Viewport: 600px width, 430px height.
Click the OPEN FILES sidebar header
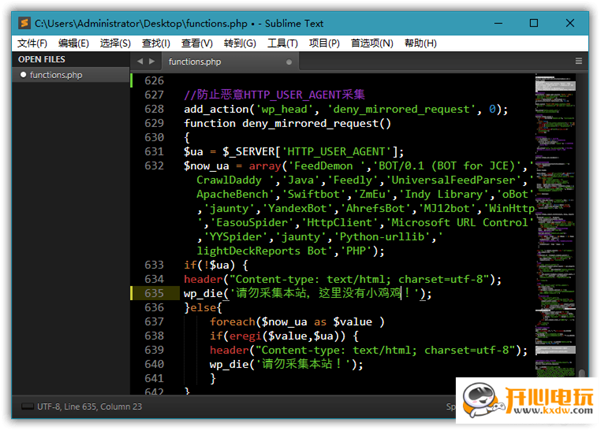[41, 59]
